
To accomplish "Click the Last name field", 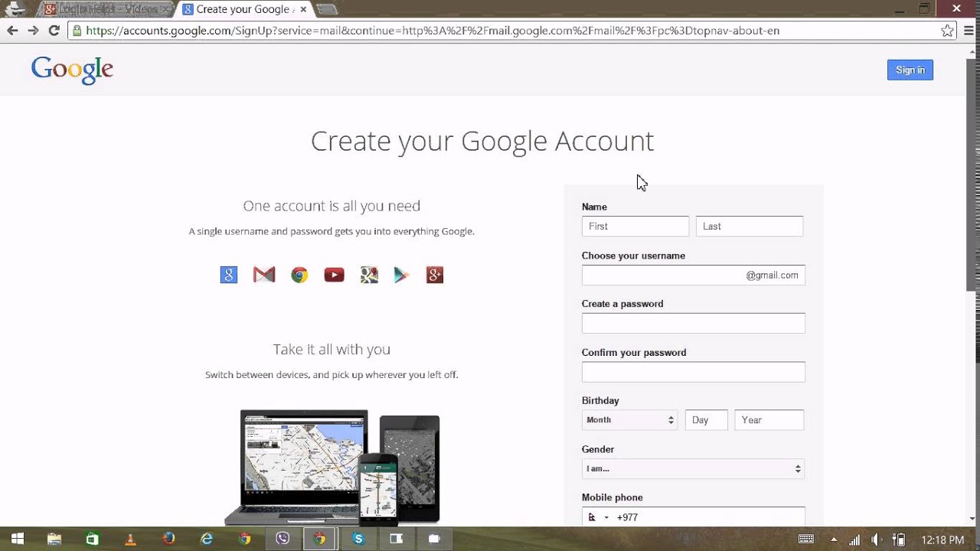I will point(750,227).
